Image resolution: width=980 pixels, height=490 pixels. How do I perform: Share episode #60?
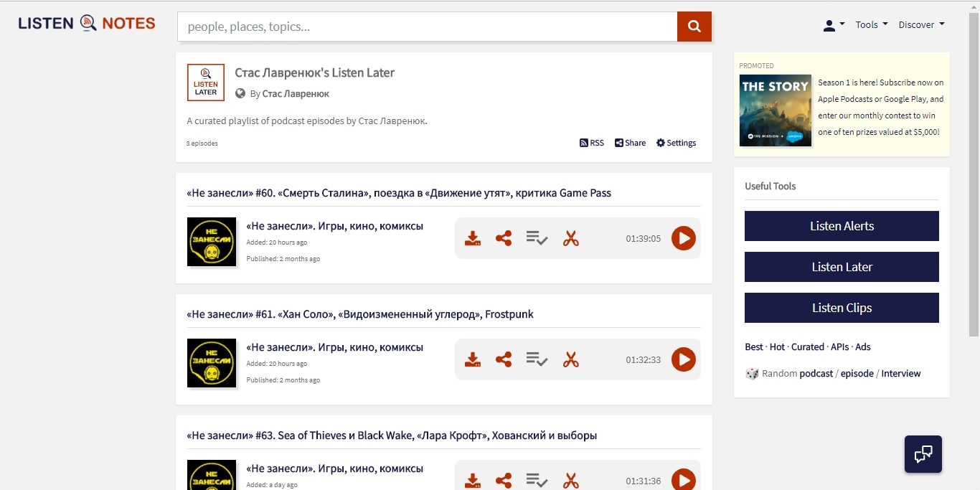tap(504, 238)
